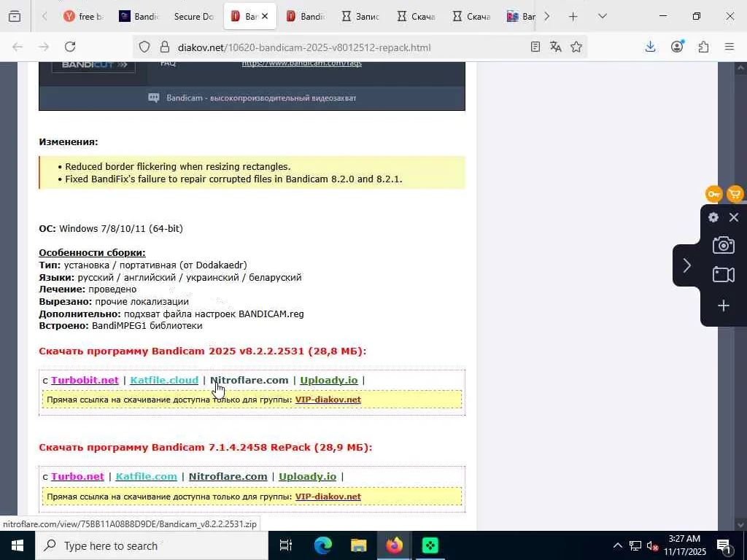Viewport: 747px width, 560px height.
Task: Click the diakov.net address bar
Action: point(304,47)
